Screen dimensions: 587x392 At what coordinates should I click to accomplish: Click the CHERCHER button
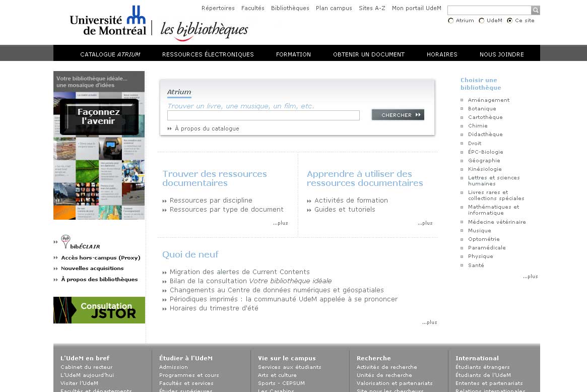[x=398, y=115]
